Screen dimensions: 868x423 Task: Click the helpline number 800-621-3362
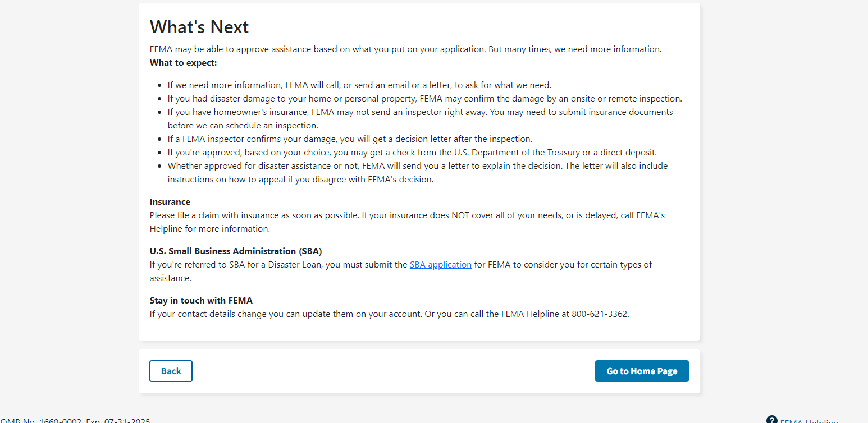click(x=600, y=314)
